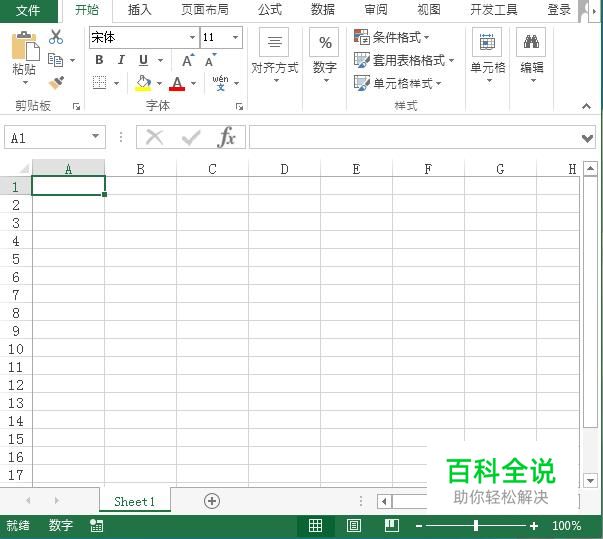Image resolution: width=603 pixels, height=539 pixels.
Task: Open Conditional Formatting menu
Action: 391,37
